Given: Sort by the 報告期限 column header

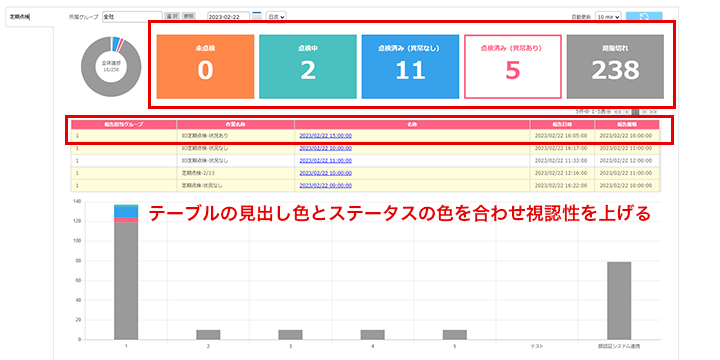Looking at the screenshot, I should 627,124.
